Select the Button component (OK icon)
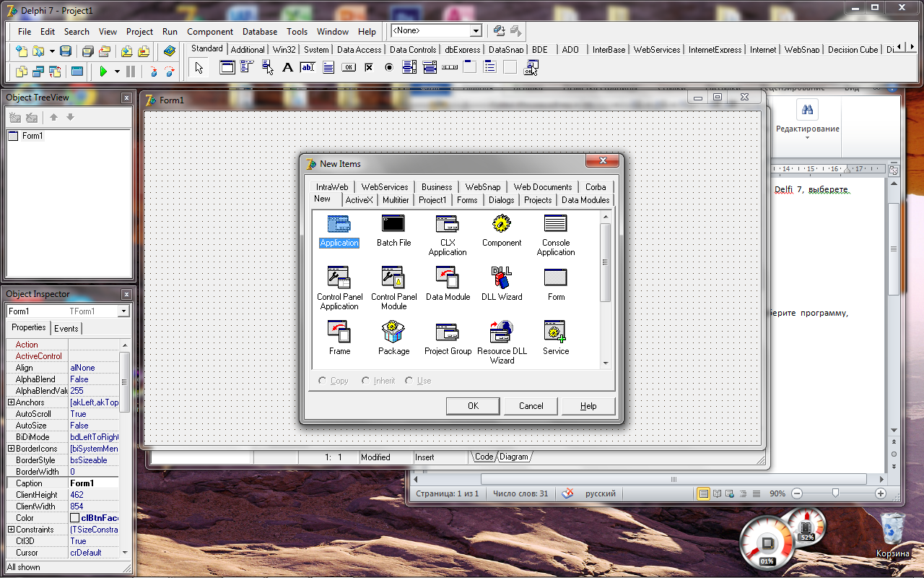Screen dimensions: 924x578 tap(348, 68)
